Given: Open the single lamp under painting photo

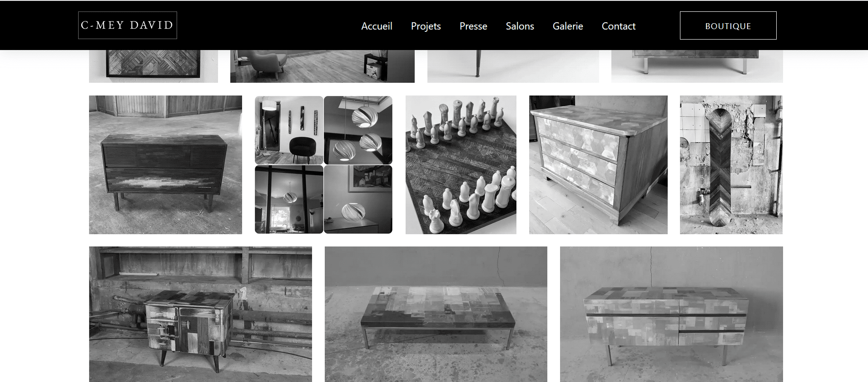Looking at the screenshot, I should point(358,199).
